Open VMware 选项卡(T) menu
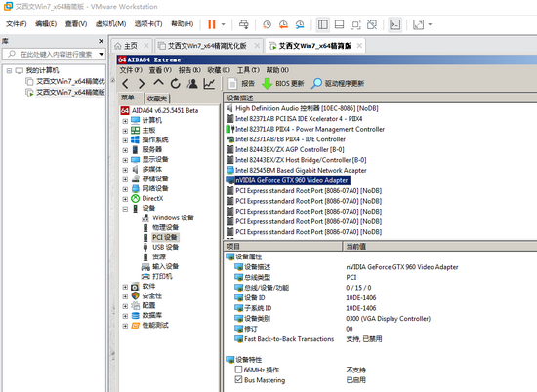537x392 pixels. pyautogui.click(x=148, y=24)
